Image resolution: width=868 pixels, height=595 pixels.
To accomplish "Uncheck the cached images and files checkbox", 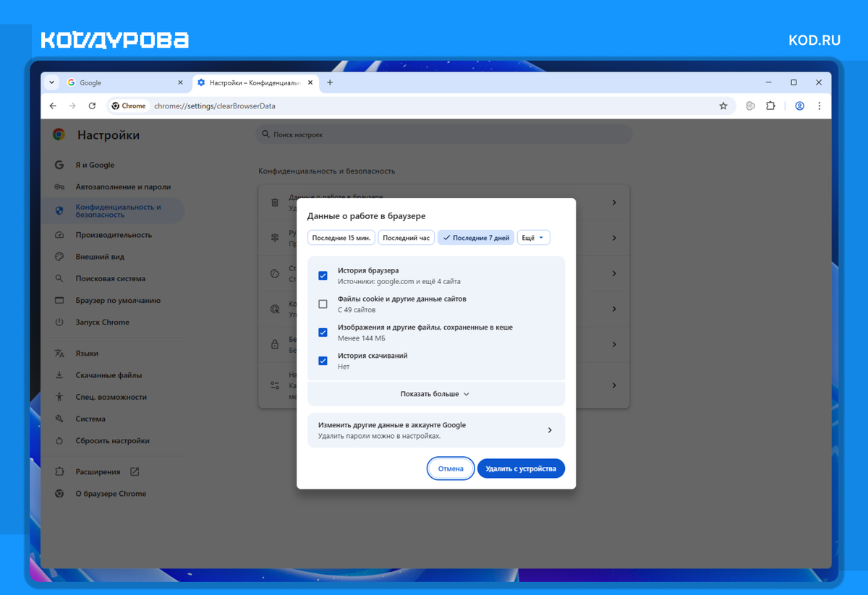I will click(323, 333).
